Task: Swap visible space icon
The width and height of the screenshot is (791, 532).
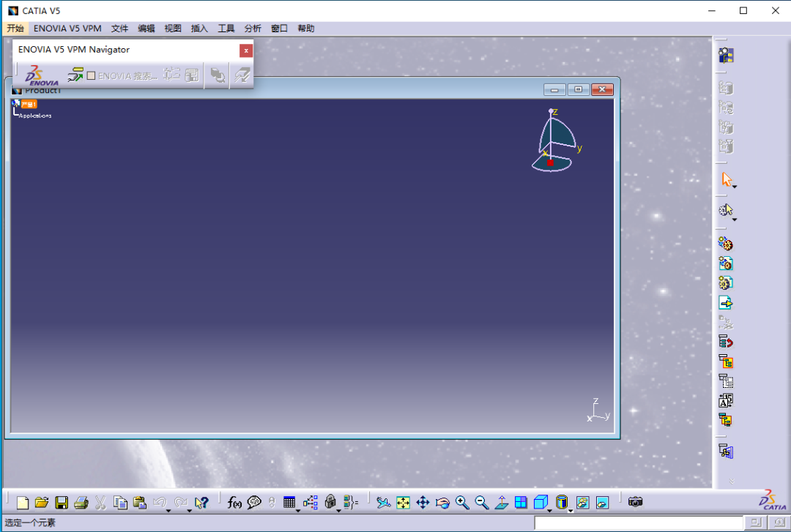Action: click(x=602, y=502)
